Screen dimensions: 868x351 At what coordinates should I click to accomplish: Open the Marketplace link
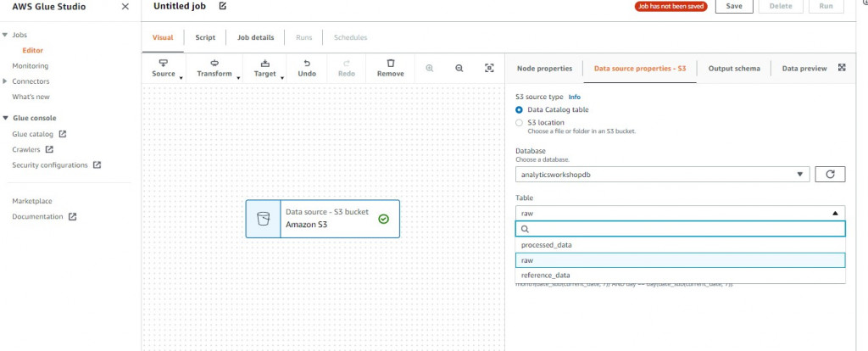pos(32,201)
